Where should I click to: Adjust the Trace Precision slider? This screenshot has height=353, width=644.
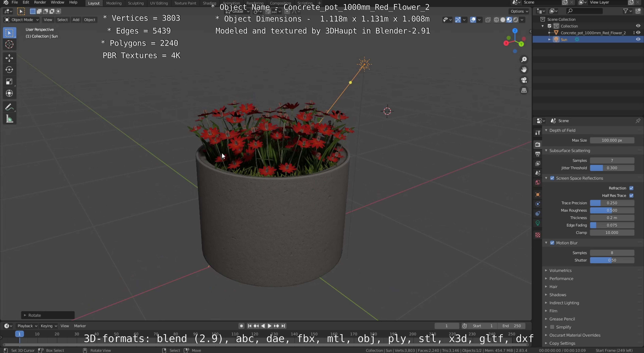coord(612,203)
